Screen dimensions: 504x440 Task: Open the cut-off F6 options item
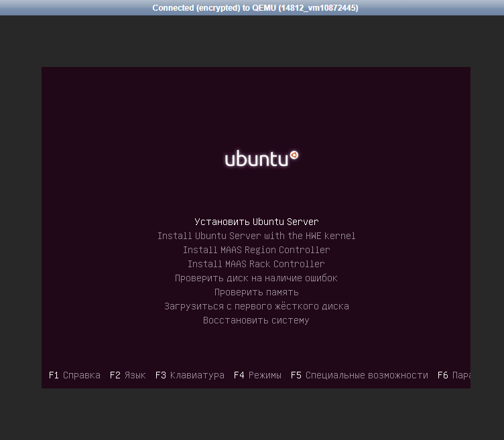pos(454,375)
